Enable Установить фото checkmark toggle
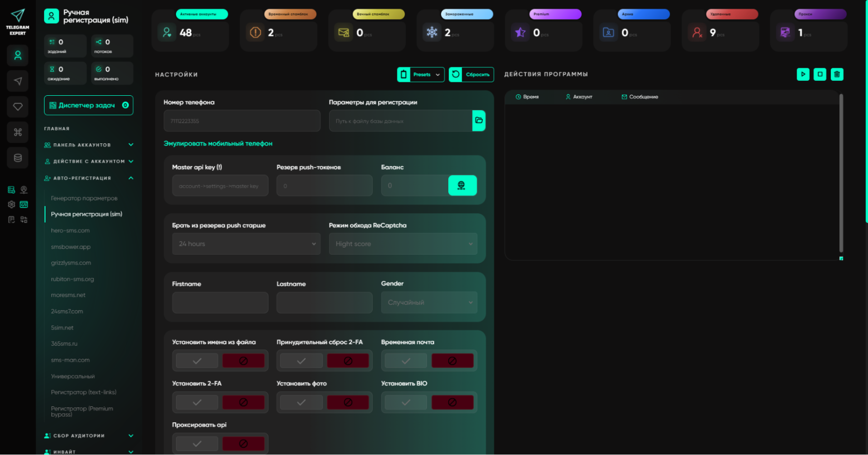Image resolution: width=868 pixels, height=455 pixels. pos(301,402)
